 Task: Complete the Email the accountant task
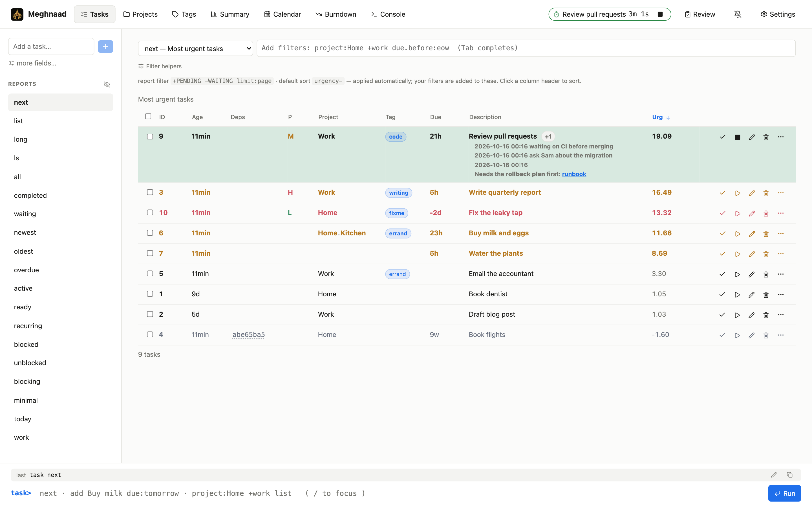pos(722,274)
